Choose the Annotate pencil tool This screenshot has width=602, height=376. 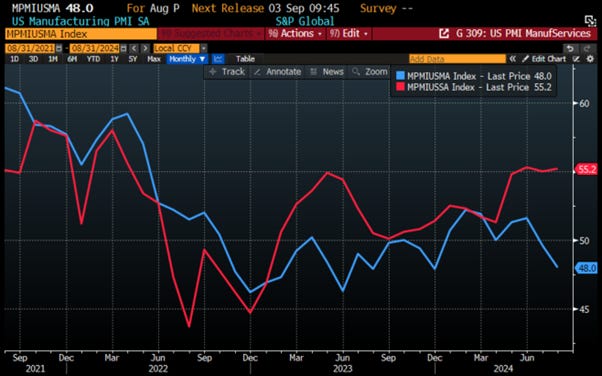[x=278, y=72]
